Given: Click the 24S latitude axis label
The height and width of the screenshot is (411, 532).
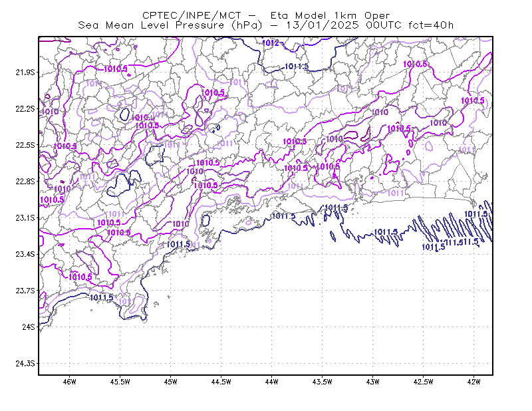Looking at the screenshot, I should [29, 327].
